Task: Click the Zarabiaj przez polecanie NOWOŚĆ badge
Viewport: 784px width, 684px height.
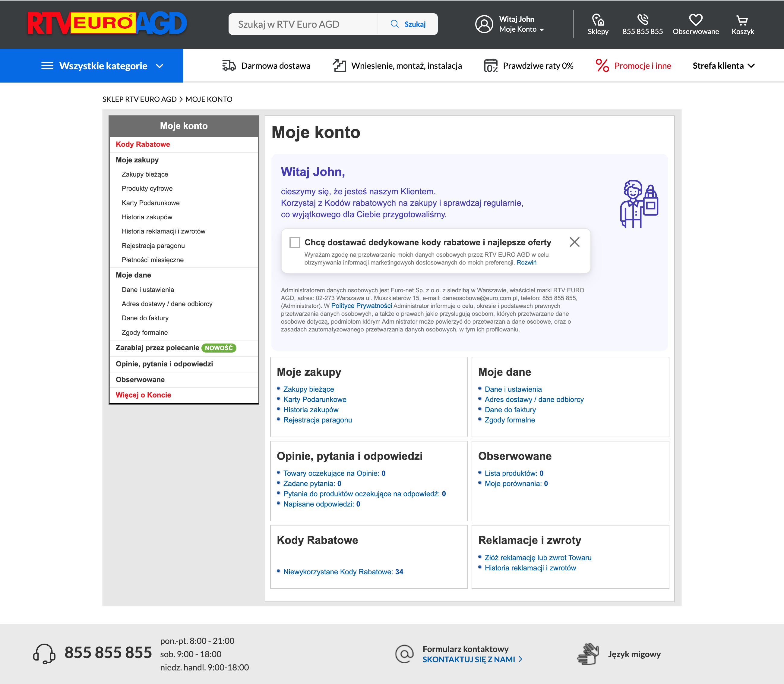Action: click(219, 348)
